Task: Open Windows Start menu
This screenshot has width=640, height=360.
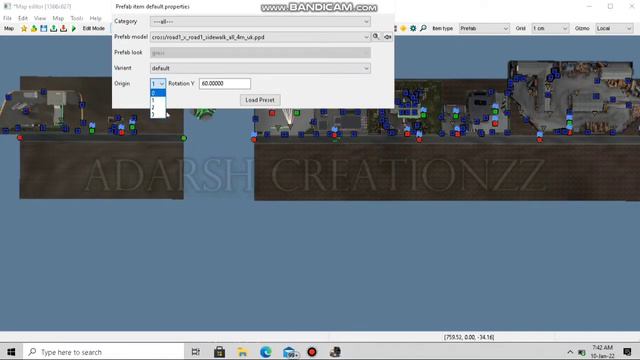Action: (x=11, y=352)
